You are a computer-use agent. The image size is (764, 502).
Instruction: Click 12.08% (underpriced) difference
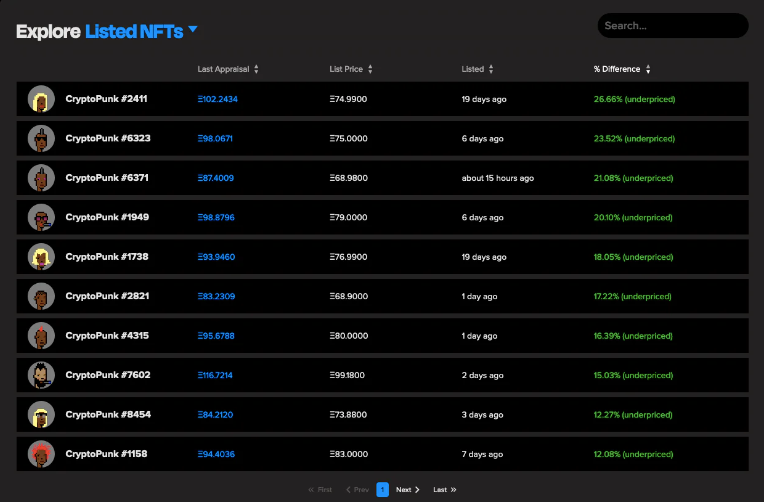633,454
